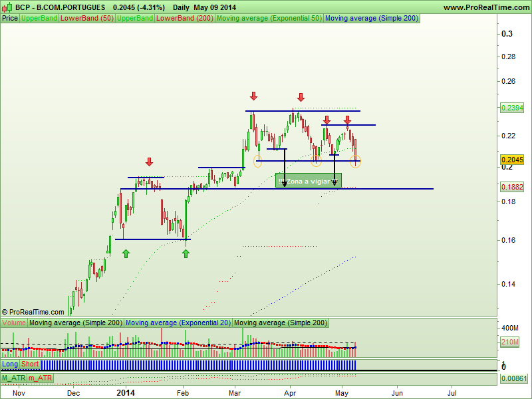532x399 pixels.
Task: Click Moving average (Simple 200) right after Volume
Action: tap(76, 323)
